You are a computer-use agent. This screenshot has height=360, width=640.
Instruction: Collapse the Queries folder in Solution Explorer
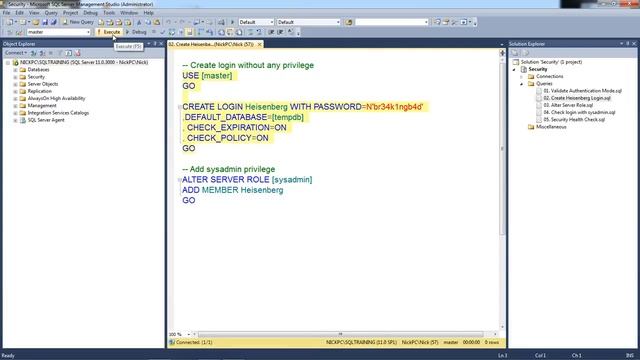(x=522, y=84)
